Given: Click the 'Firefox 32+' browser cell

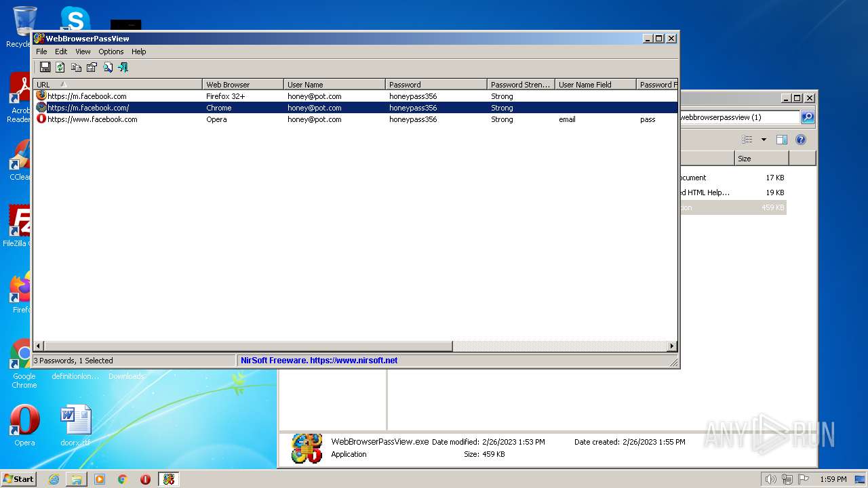Looking at the screenshot, I should pyautogui.click(x=226, y=96).
